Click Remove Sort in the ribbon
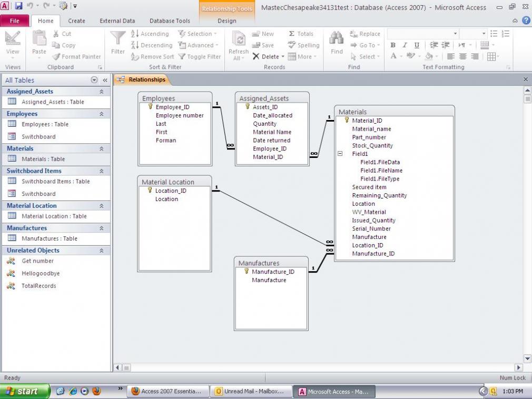The image size is (532, 399). coord(152,57)
